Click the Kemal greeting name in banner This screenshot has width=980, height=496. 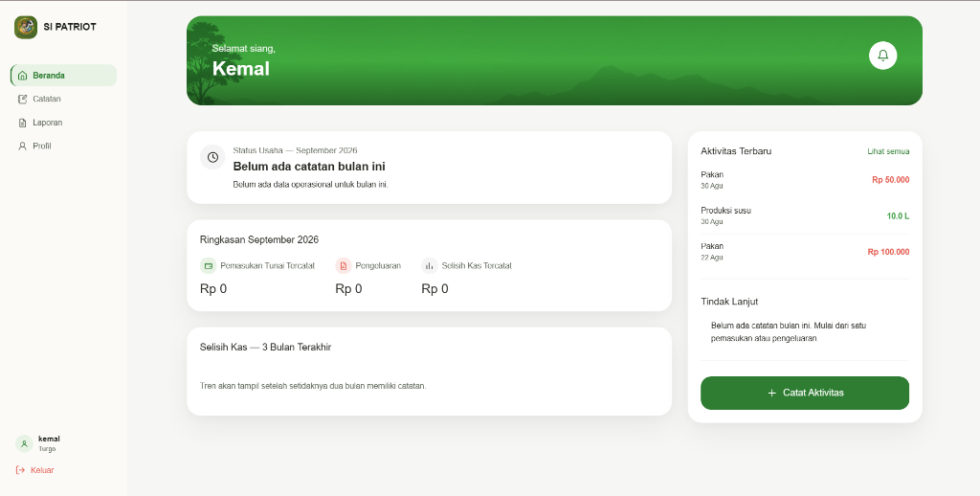pyautogui.click(x=240, y=69)
